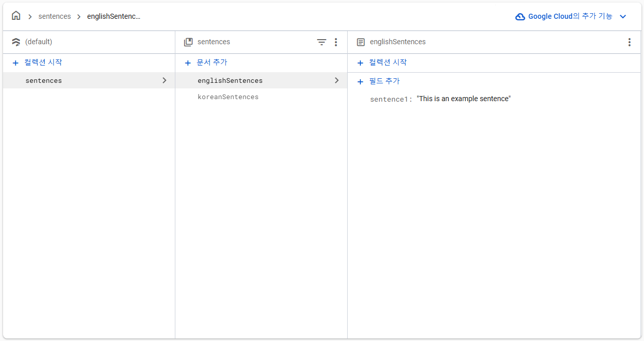Click the englishSentences document icon in header
Viewport: 644px width, 341px height.
pos(361,42)
